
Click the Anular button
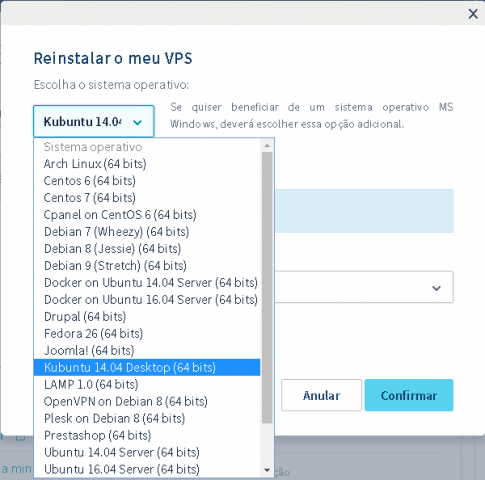coord(321,395)
